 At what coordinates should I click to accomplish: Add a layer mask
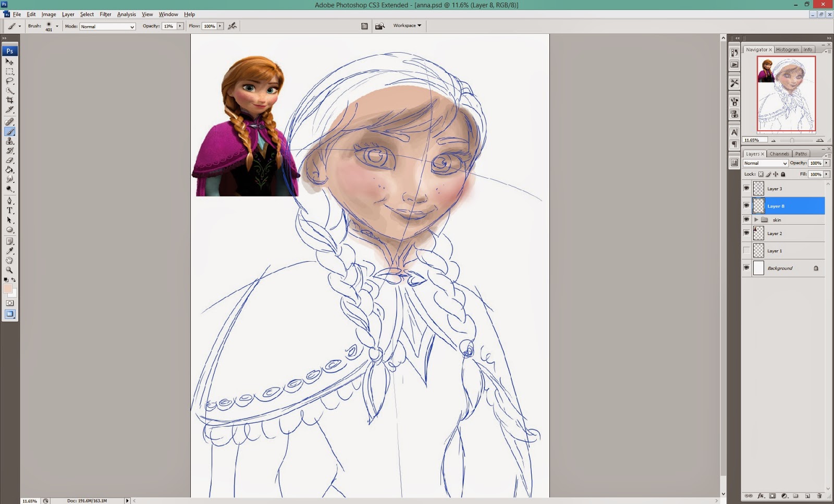click(772, 496)
